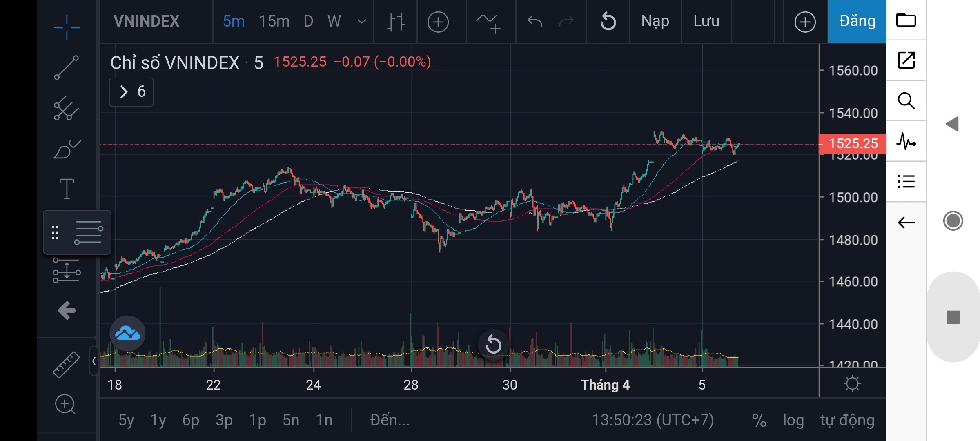The height and width of the screenshot is (441, 980).
Task: Expand the indicator legend showing 6
Action: (x=131, y=92)
